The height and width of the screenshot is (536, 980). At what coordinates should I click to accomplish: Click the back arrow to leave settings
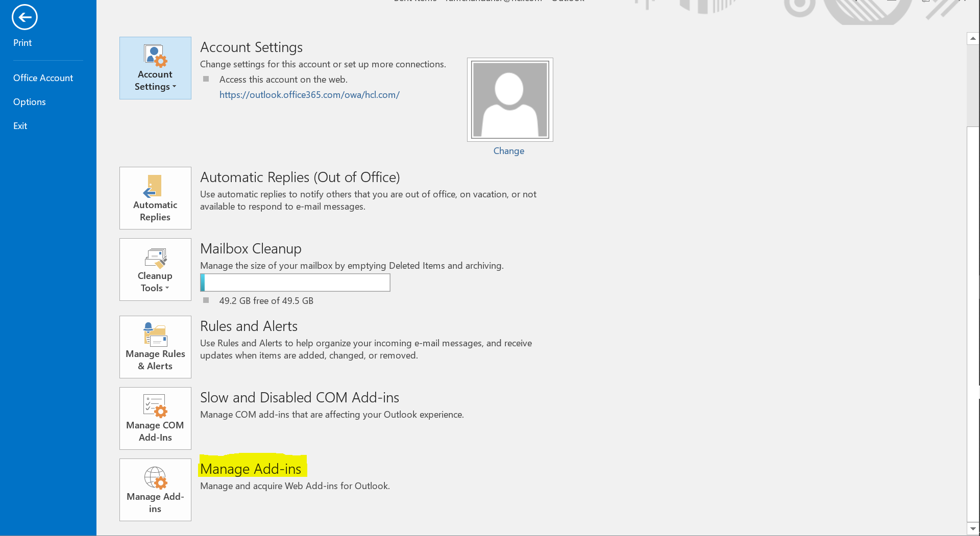coord(24,17)
